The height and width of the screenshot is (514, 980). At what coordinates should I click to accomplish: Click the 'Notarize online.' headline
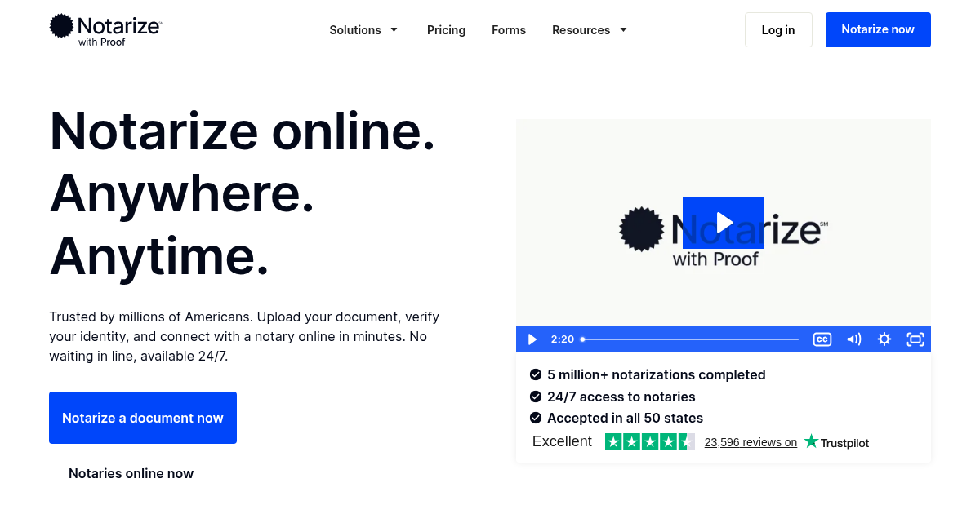[243, 131]
